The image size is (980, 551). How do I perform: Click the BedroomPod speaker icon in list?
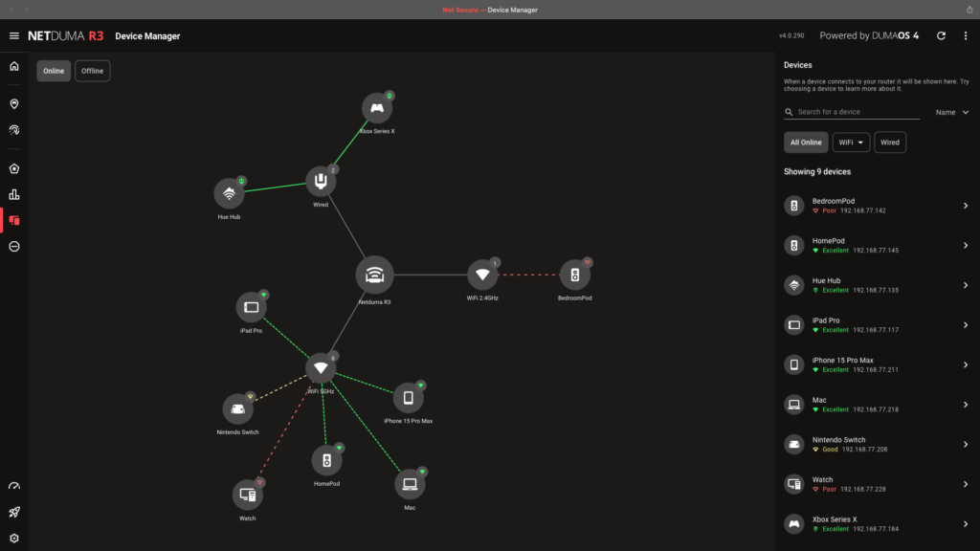(x=793, y=206)
